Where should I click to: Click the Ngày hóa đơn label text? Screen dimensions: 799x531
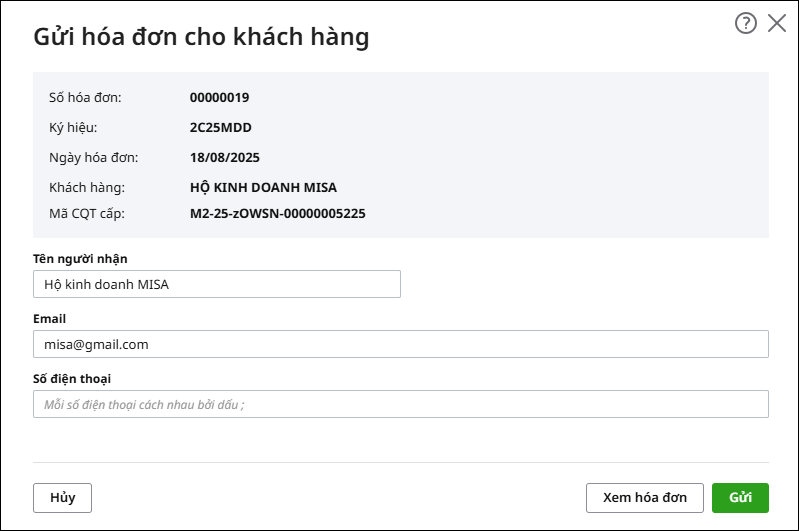(93, 157)
